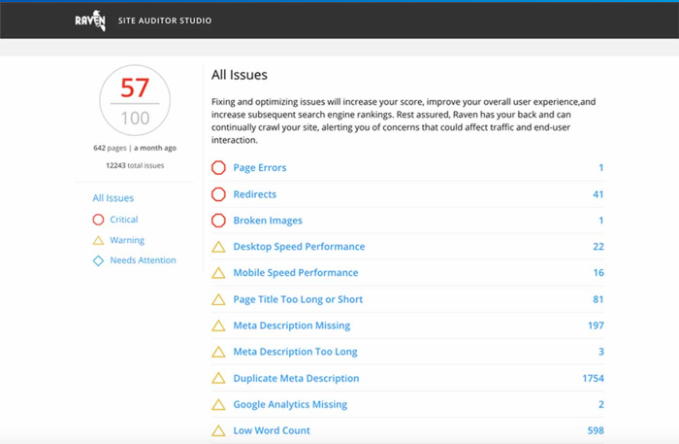Image resolution: width=679 pixels, height=444 pixels.
Task: Click count 197 for Meta Description Missing
Action: 596,326
